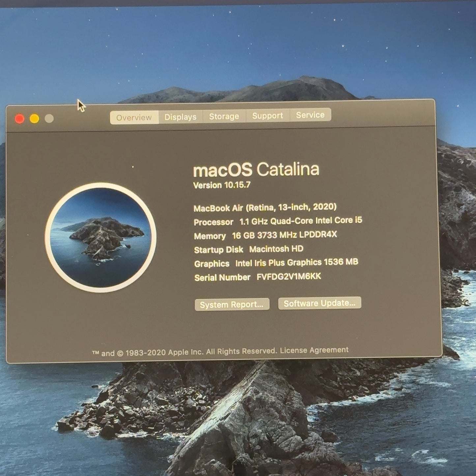Open the License Agreement link
Screen dimensions: 476x476
314,350
